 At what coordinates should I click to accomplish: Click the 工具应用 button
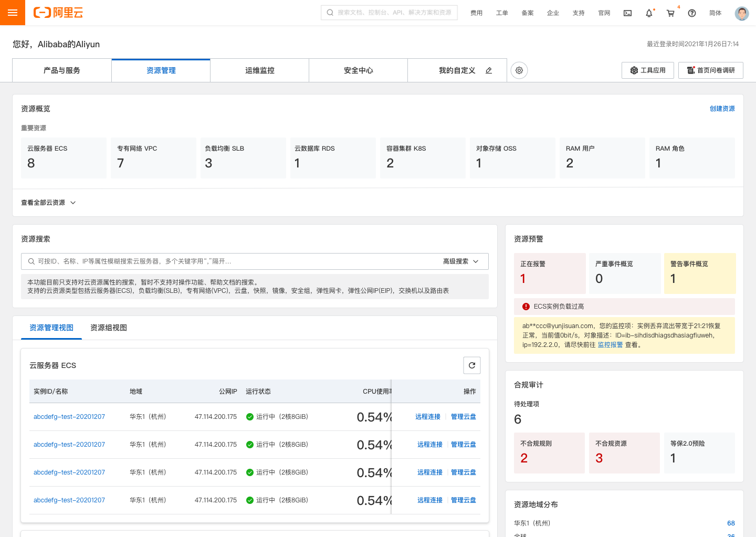pyautogui.click(x=648, y=70)
